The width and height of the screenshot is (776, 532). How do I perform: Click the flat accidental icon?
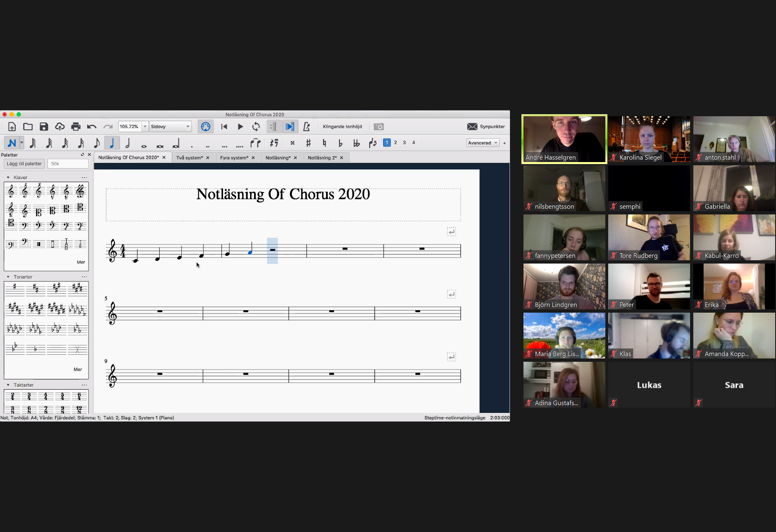tap(340, 143)
